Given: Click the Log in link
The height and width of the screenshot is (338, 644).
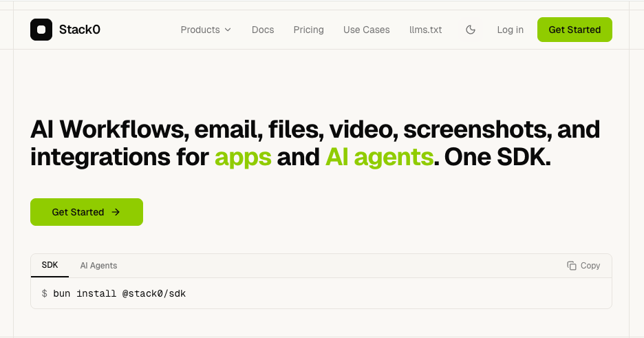Looking at the screenshot, I should click(510, 30).
